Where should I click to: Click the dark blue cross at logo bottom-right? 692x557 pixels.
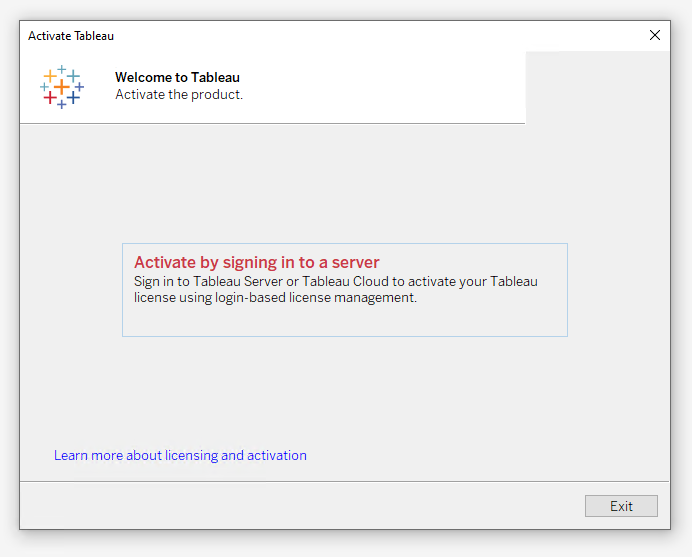coord(73,98)
